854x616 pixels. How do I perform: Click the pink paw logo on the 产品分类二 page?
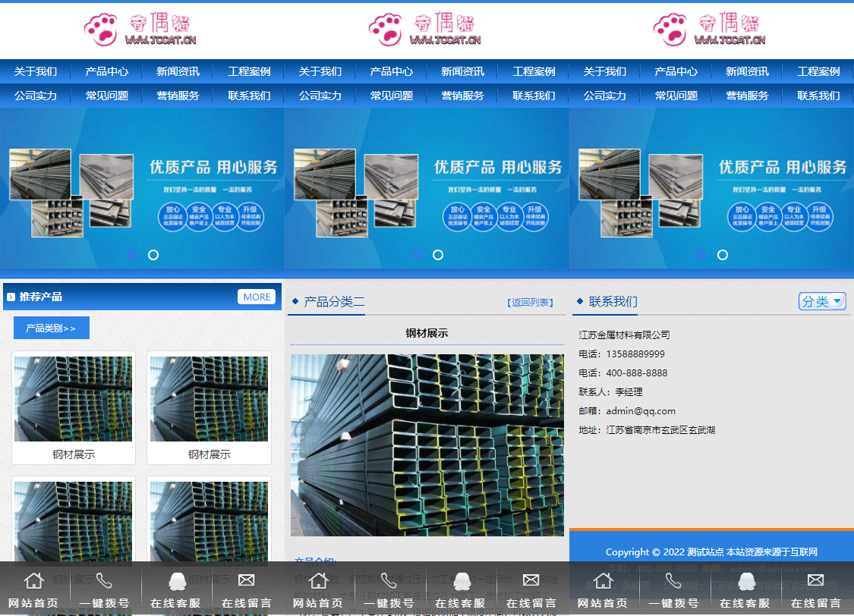(385, 30)
